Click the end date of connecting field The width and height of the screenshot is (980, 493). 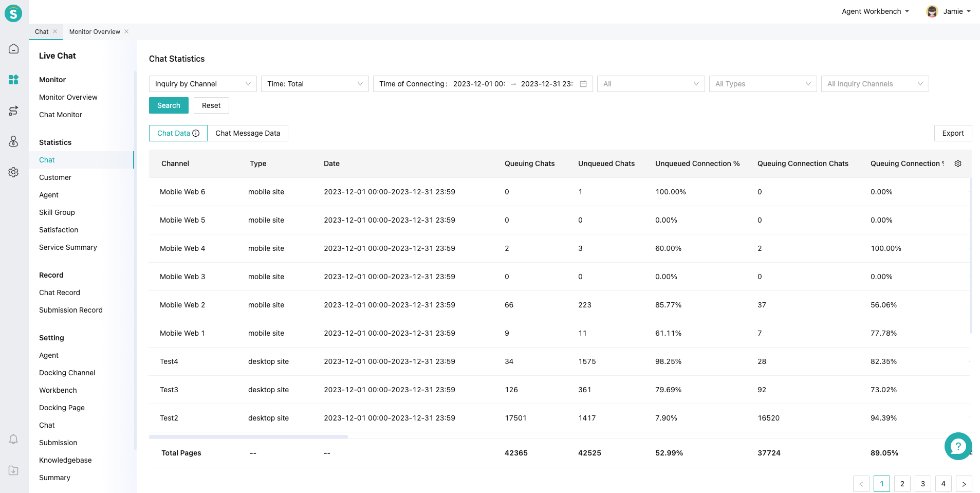[x=547, y=84]
